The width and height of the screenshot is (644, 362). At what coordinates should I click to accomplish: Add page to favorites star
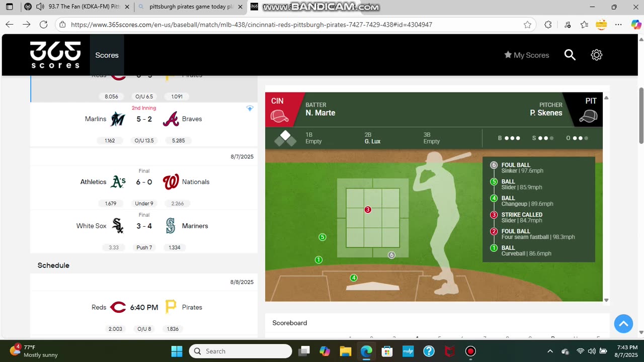(x=527, y=25)
